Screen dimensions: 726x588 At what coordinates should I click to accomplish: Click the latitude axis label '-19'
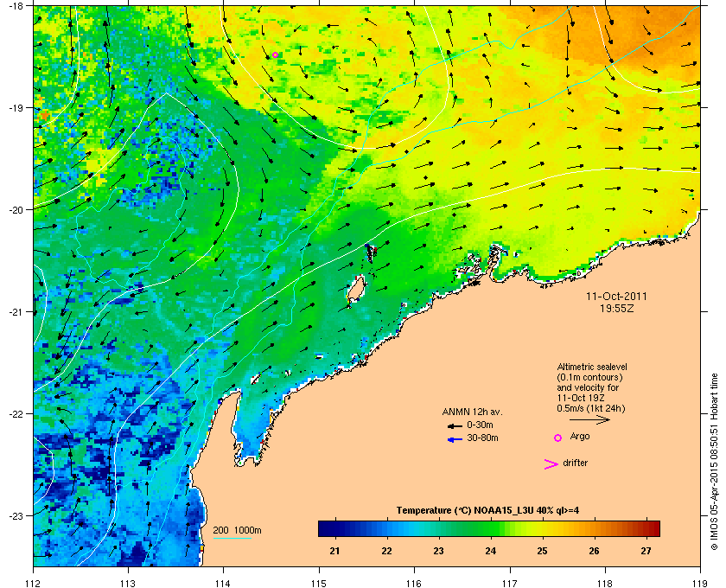pyautogui.click(x=16, y=108)
